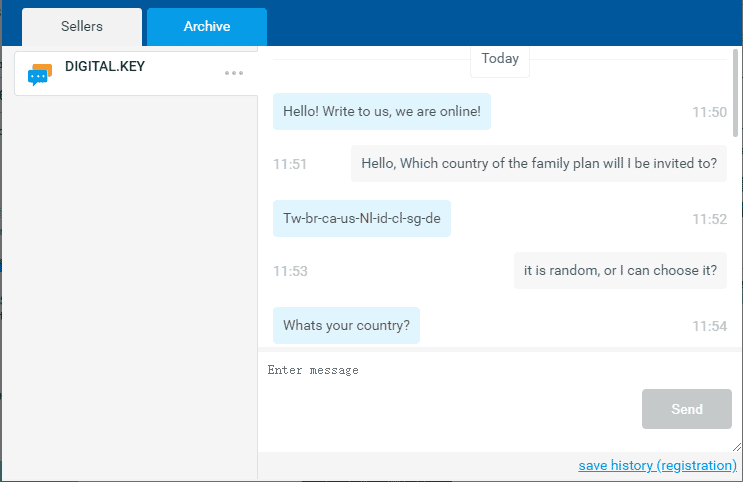Viewport: 743px width, 482px height.
Task: Focus the Enter message text field
Action: 450,371
